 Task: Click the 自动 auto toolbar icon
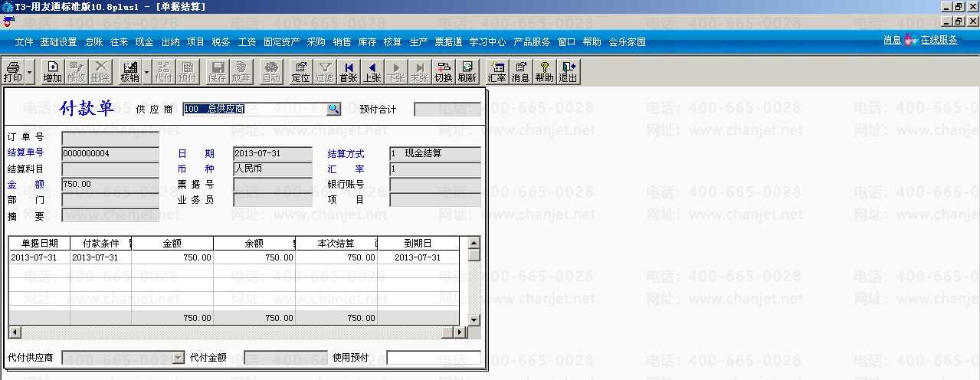pos(271,72)
